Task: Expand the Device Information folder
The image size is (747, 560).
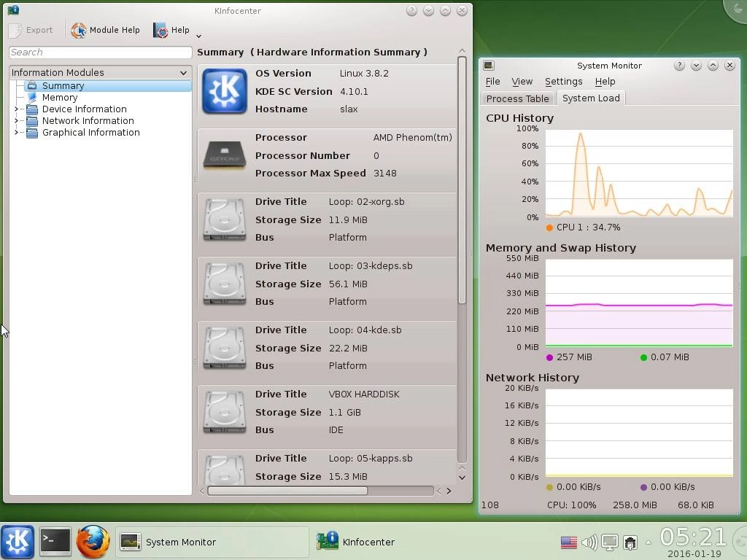Action: [x=16, y=109]
